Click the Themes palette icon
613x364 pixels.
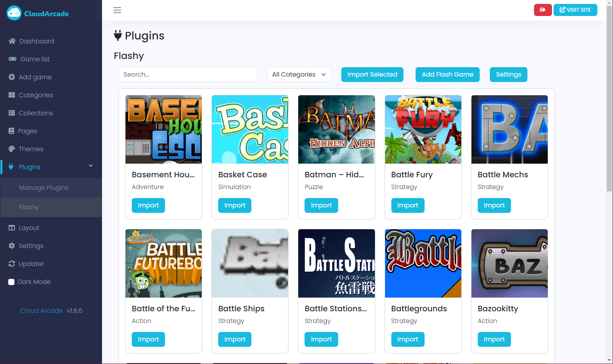(12, 149)
